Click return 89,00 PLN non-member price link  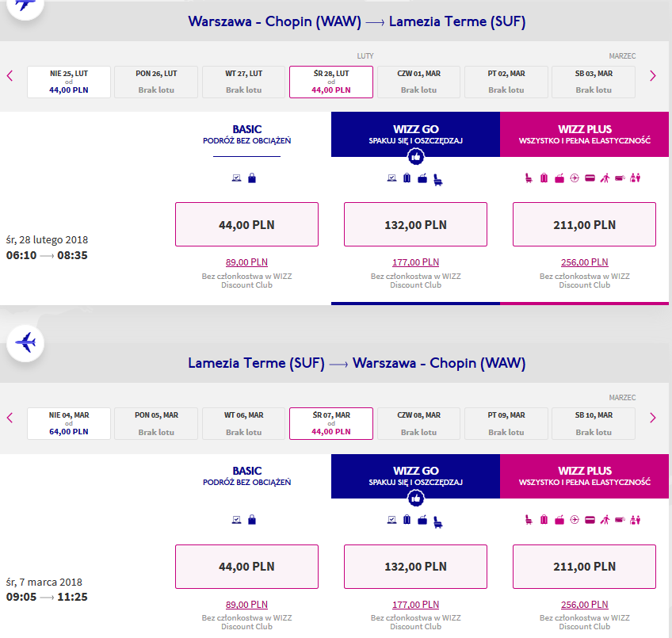[247, 604]
